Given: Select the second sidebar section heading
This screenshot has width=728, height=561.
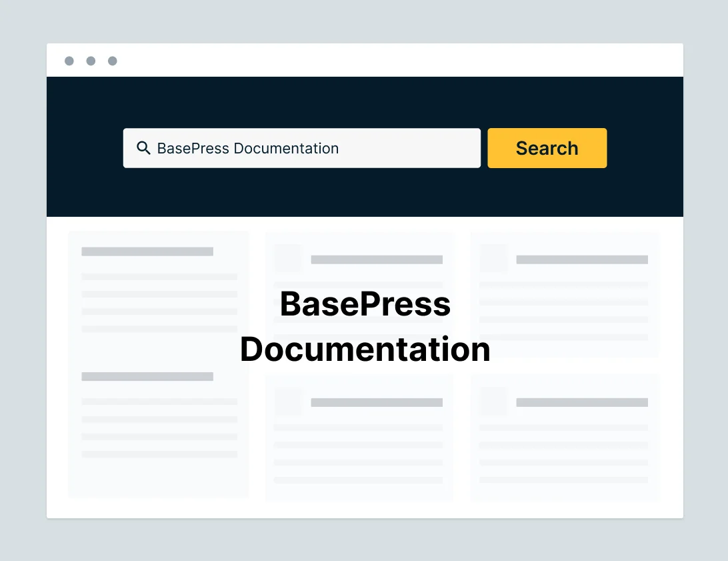Looking at the screenshot, I should point(147,376).
